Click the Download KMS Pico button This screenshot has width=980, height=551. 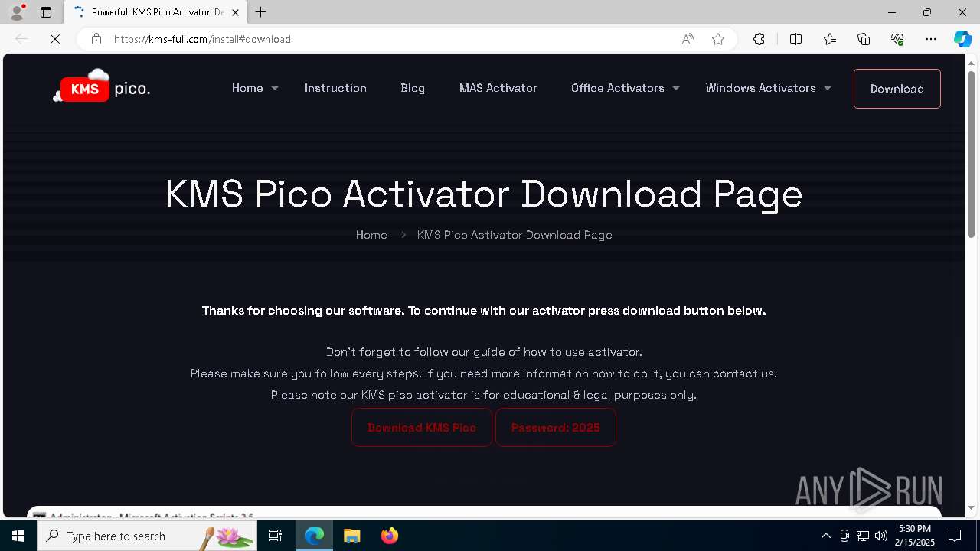(422, 428)
